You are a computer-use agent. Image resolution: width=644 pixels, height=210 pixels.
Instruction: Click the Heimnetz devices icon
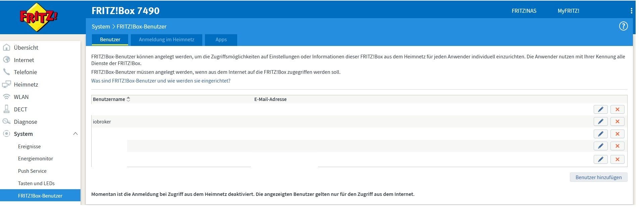click(x=6, y=84)
